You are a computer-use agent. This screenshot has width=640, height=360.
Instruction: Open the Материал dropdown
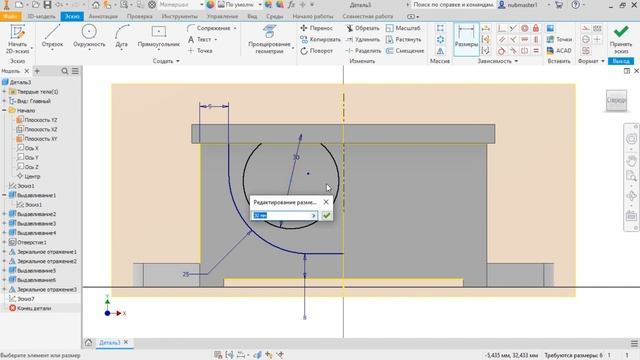pyautogui.click(x=202, y=5)
